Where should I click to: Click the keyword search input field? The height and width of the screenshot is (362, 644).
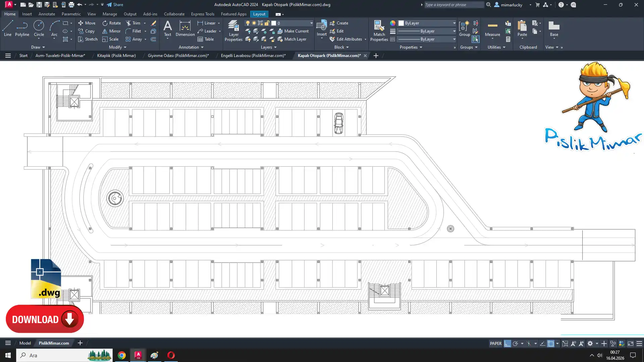453,5
